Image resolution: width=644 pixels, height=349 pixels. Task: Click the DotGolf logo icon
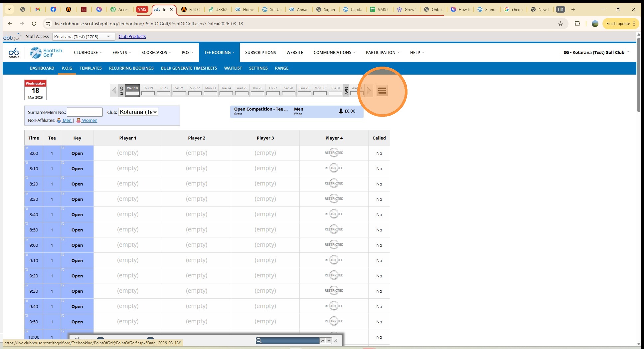pyautogui.click(x=14, y=53)
